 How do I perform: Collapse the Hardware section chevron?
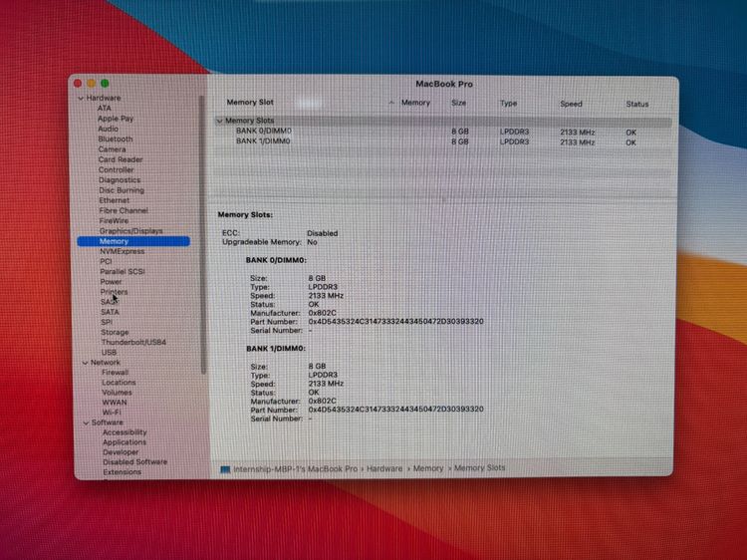[81, 99]
